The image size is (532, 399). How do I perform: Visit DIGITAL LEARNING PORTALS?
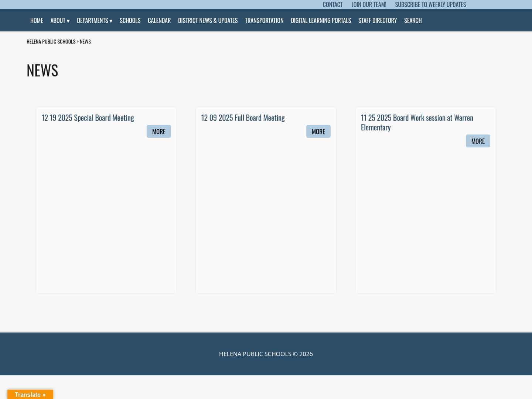coord(321,20)
